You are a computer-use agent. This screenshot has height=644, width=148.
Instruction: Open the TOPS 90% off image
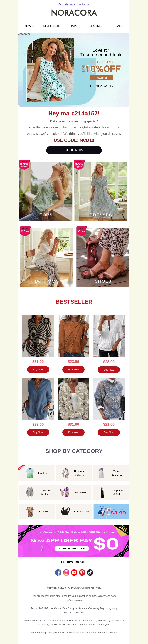[46, 191]
